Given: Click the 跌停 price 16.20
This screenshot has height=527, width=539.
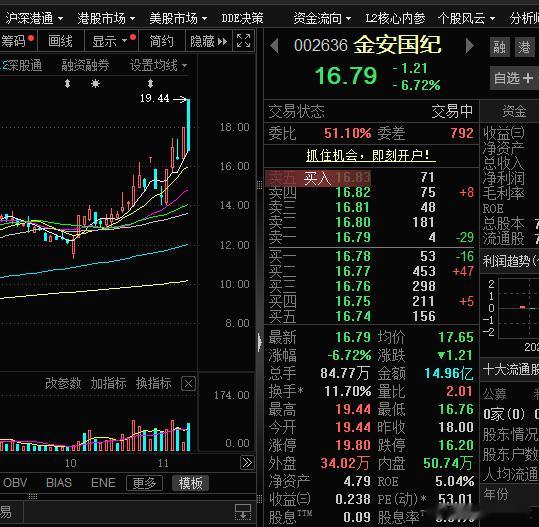Looking at the screenshot, I should pyautogui.click(x=456, y=445).
